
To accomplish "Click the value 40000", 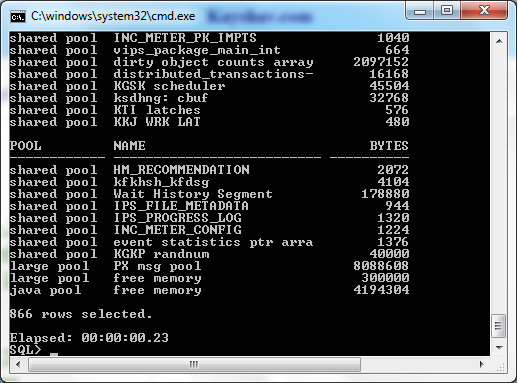I will click(x=389, y=254).
